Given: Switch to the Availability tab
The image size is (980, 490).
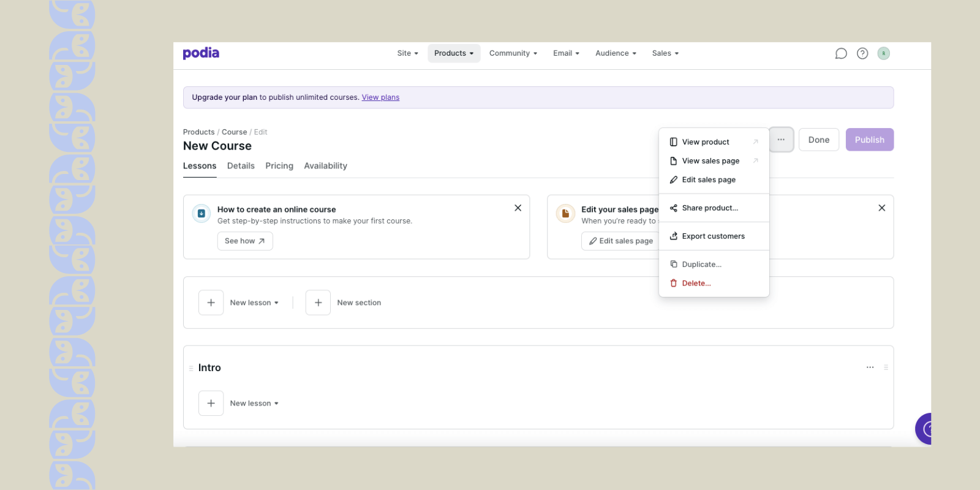Looking at the screenshot, I should click(325, 166).
